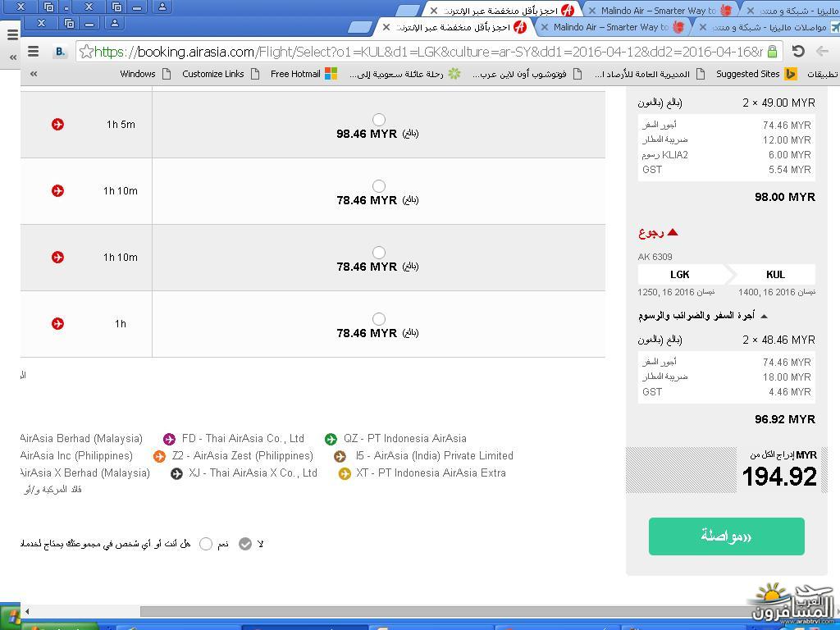
Task: Collapse the رجوع return section arrow
Action: [x=673, y=232]
